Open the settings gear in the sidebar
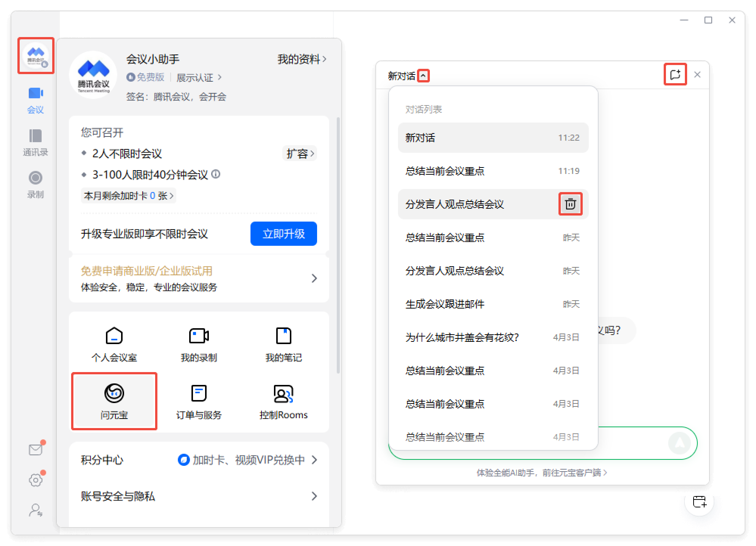The height and width of the screenshot is (546, 756). 36,480
